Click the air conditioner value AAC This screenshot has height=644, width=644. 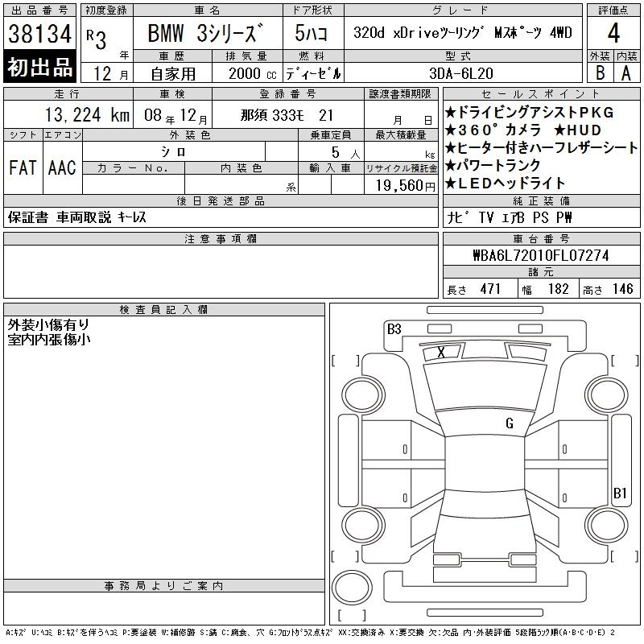pyautogui.click(x=62, y=167)
